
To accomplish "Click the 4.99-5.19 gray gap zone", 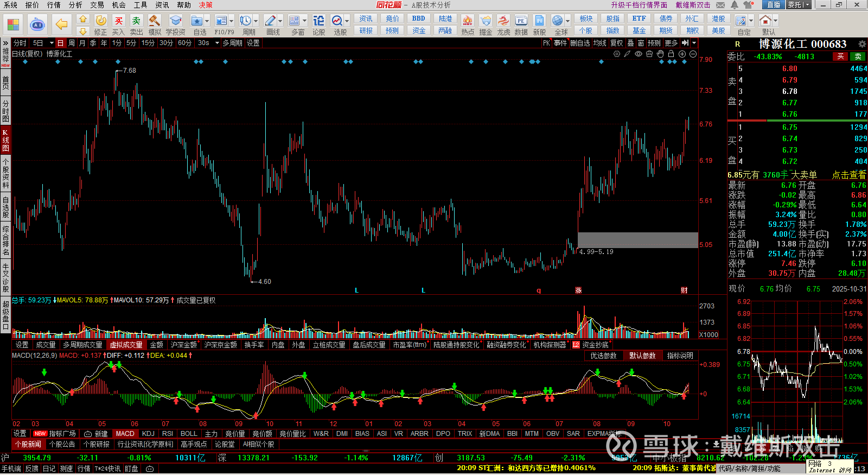I will 638,240.
